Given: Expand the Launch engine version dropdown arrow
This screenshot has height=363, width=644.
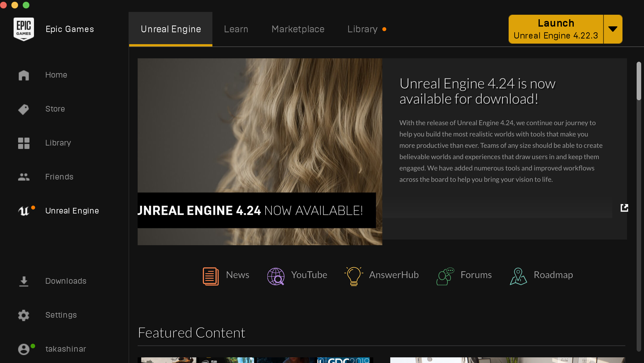Looking at the screenshot, I should click(x=613, y=29).
